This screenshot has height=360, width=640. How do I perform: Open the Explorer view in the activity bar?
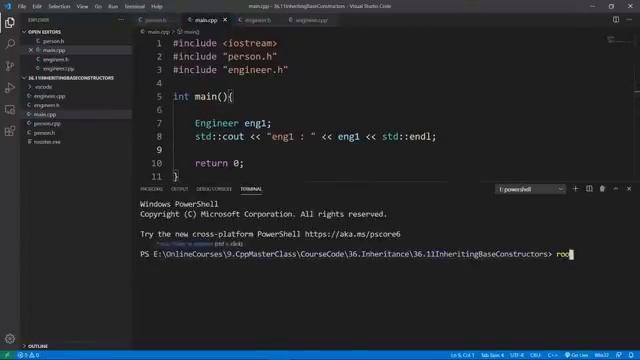pyautogui.click(x=10, y=22)
